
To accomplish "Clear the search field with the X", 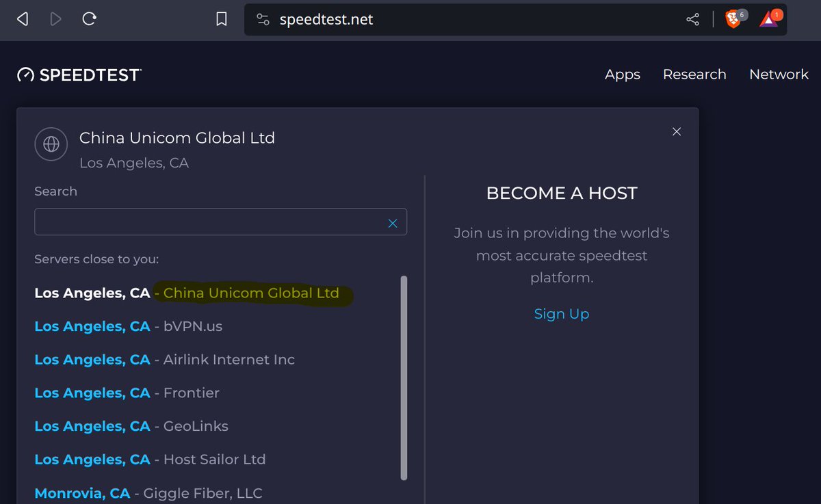I will coord(393,223).
